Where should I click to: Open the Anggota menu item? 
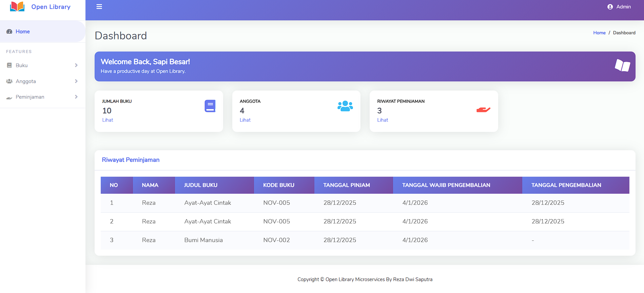click(x=43, y=81)
